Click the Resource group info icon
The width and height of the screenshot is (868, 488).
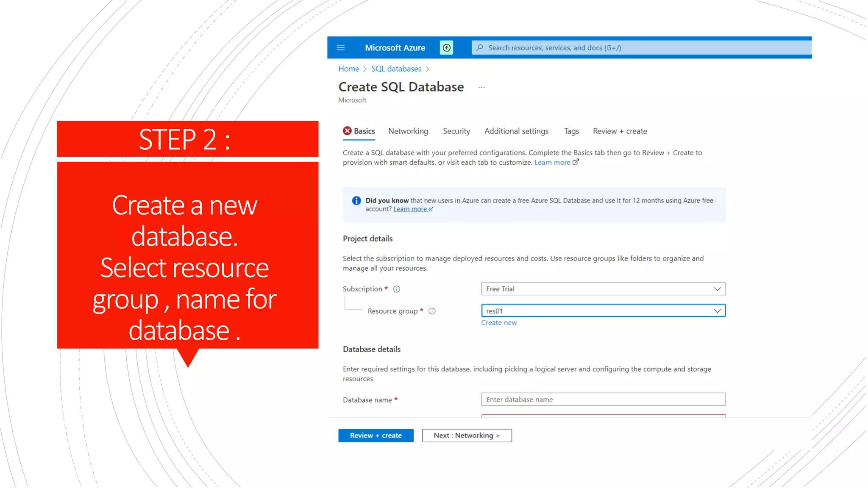pos(432,311)
